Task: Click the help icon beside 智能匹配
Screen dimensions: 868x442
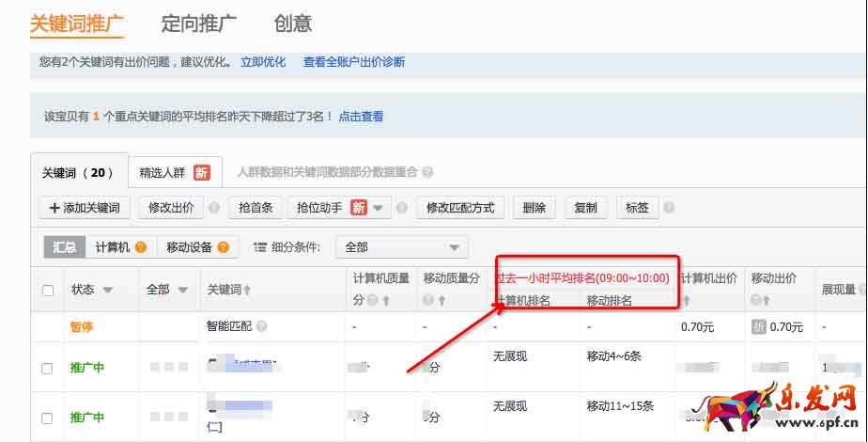Action: tap(261, 326)
